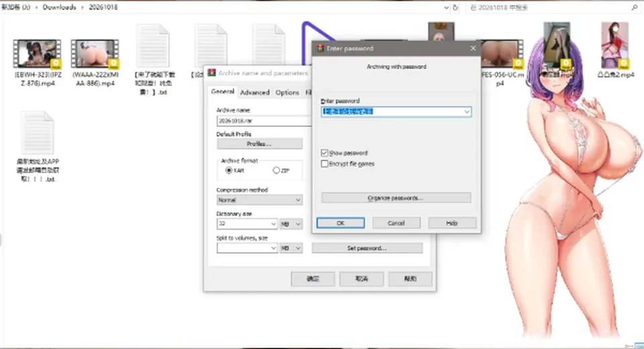Refresh the Explorer folder view
Screen dimensions: 644x349
point(455,7)
